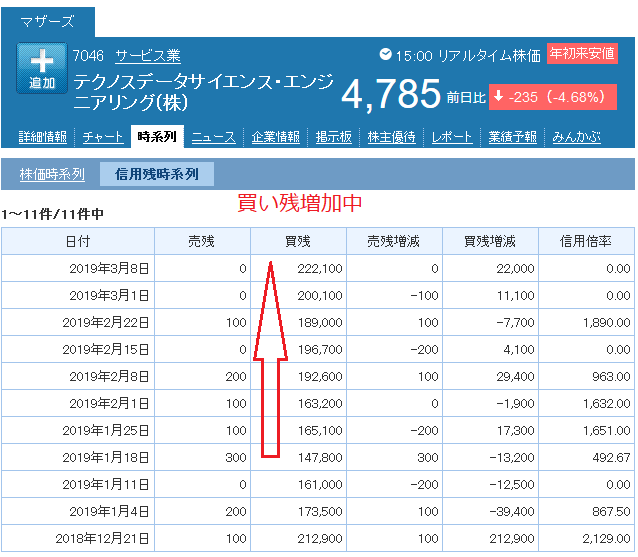
Task: Open the ニュース tab
Action: [x=213, y=137]
